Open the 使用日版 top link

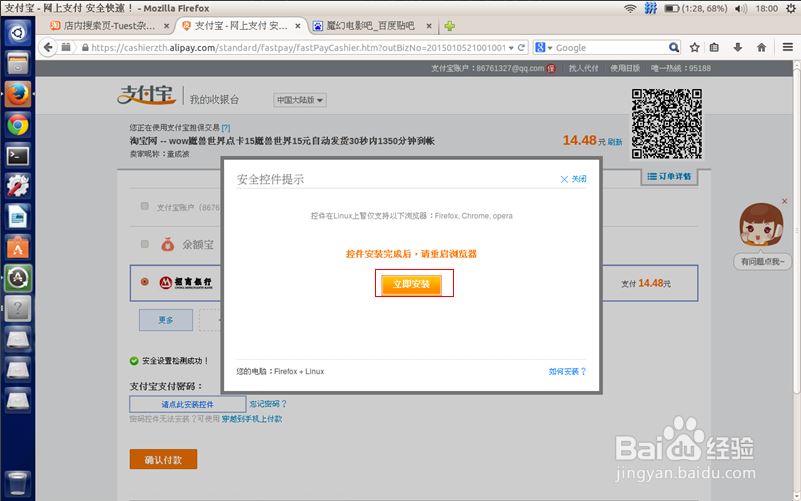[x=625, y=68]
